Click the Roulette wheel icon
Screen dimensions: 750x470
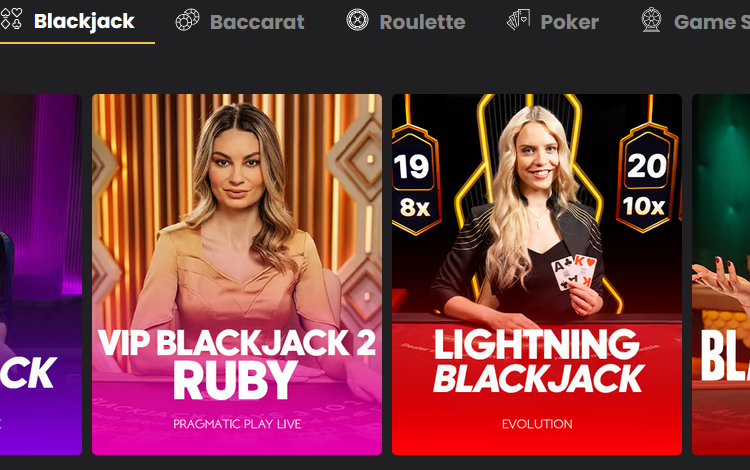[357, 20]
